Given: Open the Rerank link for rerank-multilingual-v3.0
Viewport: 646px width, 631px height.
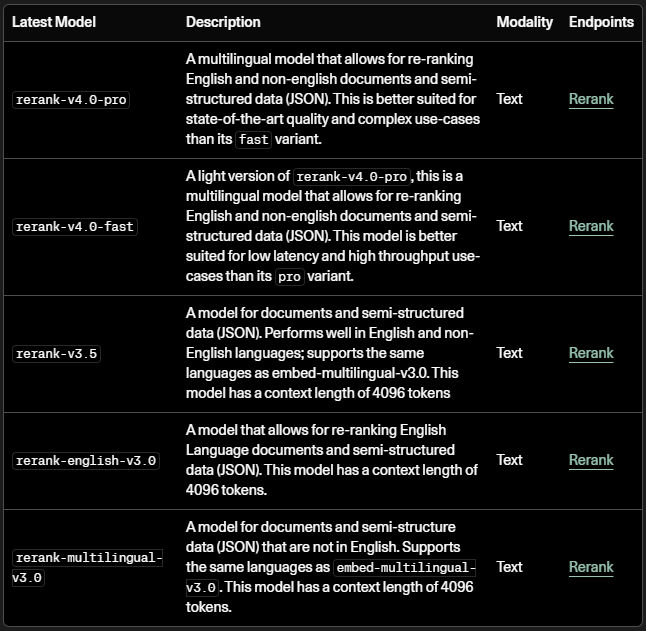Looking at the screenshot, I should 590,567.
